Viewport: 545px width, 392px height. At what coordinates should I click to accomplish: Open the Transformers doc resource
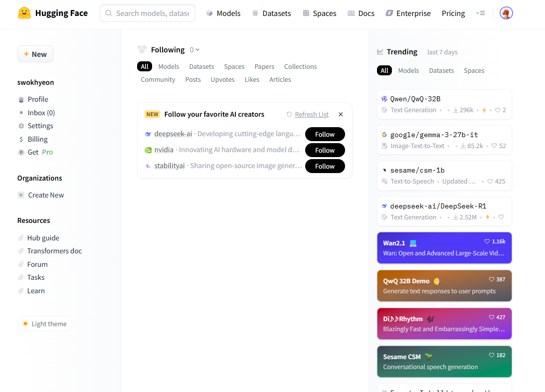pyautogui.click(x=54, y=251)
